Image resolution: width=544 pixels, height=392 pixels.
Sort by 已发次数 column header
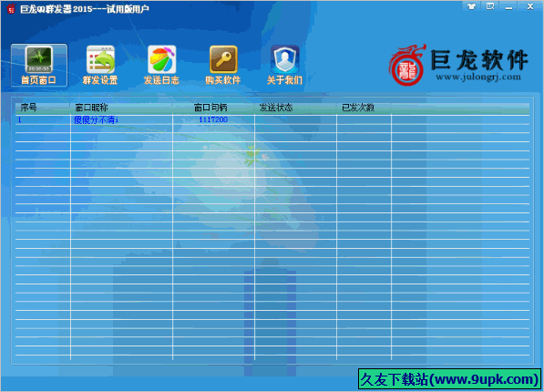[364, 108]
